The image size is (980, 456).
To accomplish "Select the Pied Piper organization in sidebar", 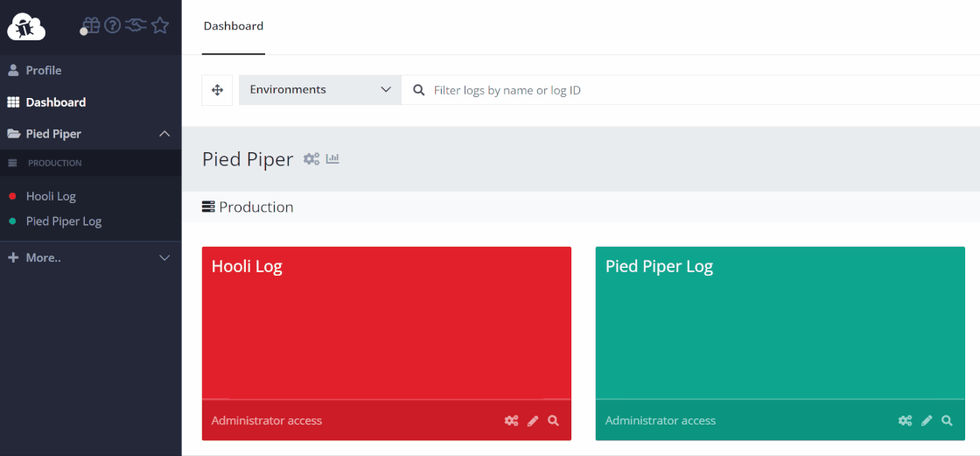I will coord(53,134).
